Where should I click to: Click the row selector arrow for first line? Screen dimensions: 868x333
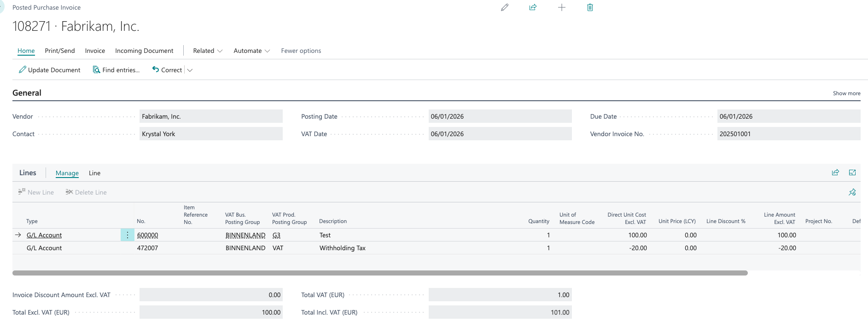click(x=18, y=235)
